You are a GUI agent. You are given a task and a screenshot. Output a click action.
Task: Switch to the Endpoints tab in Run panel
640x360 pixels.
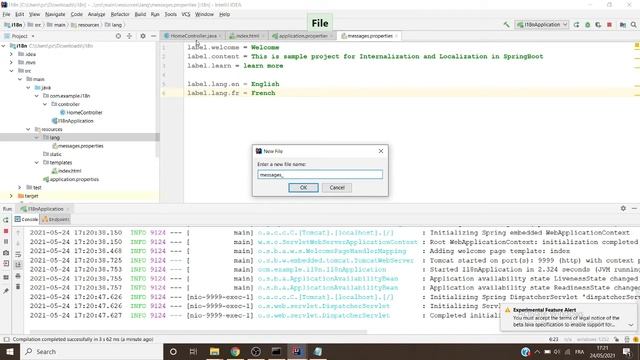[x=56, y=220]
